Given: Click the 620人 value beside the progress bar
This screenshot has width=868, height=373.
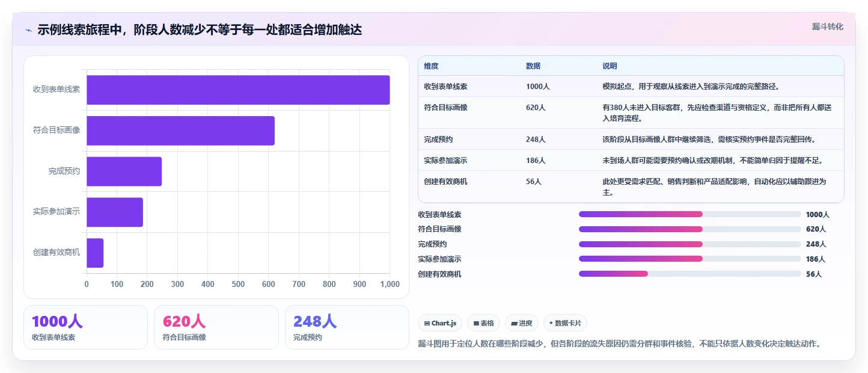Looking at the screenshot, I should click(816, 229).
